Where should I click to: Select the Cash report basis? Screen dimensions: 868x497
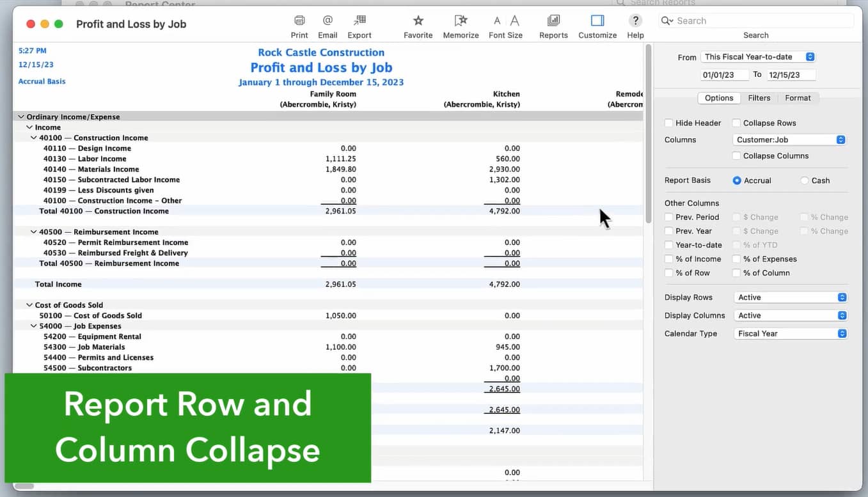[x=805, y=180]
